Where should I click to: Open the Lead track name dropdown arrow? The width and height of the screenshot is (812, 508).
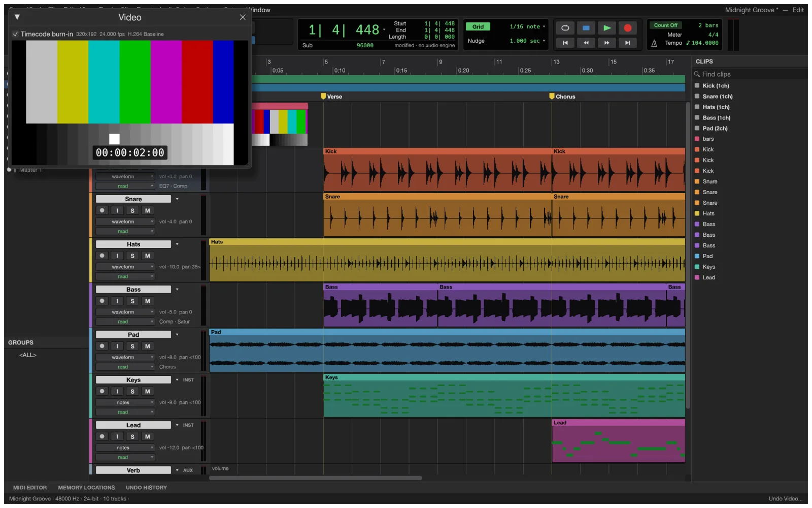point(177,425)
